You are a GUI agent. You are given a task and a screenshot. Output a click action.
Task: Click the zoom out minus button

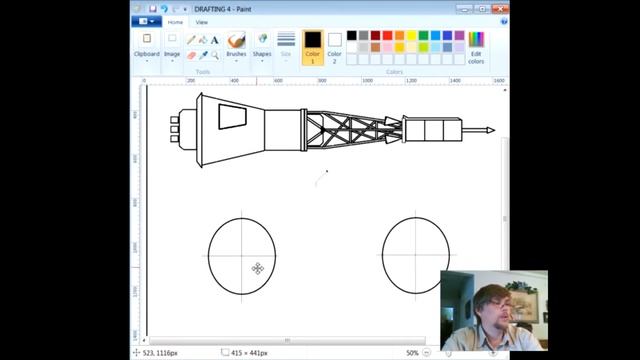coord(427,352)
